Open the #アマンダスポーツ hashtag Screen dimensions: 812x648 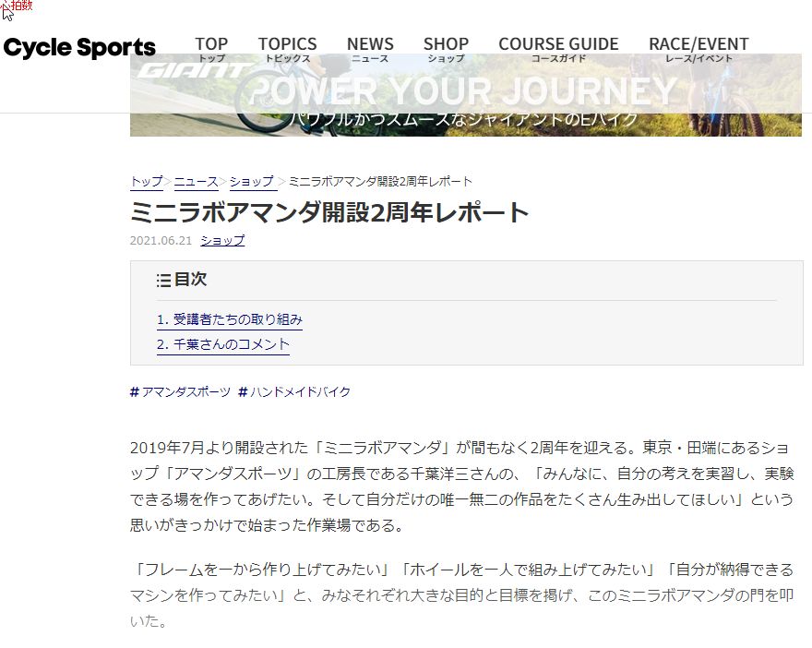(180, 392)
